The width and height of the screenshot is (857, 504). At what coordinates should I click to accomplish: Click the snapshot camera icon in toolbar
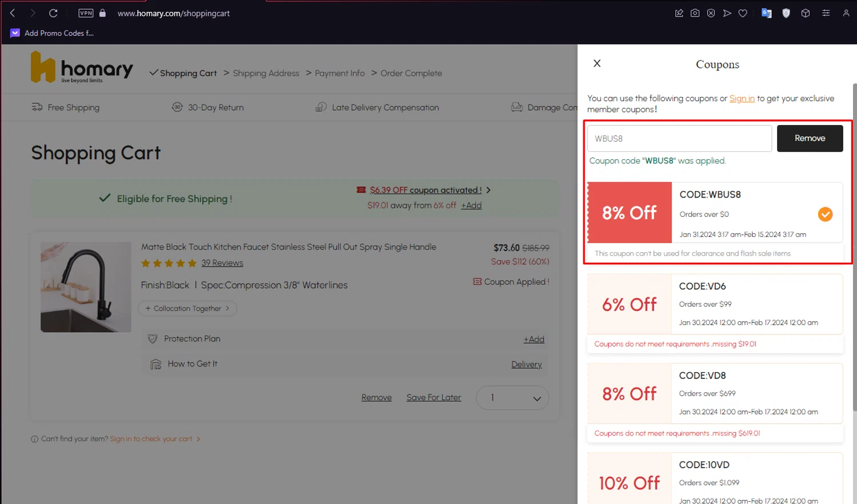coord(695,13)
